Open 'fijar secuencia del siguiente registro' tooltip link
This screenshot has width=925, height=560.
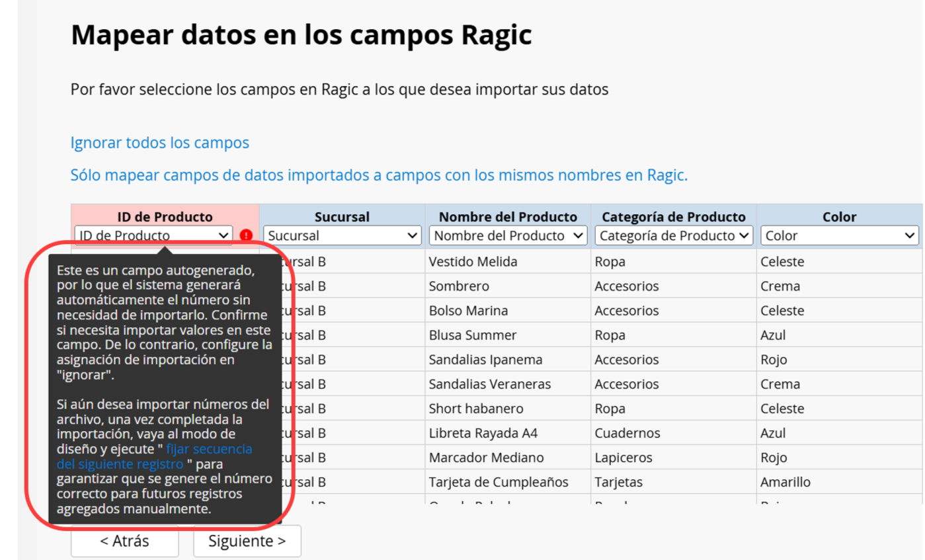point(155,456)
